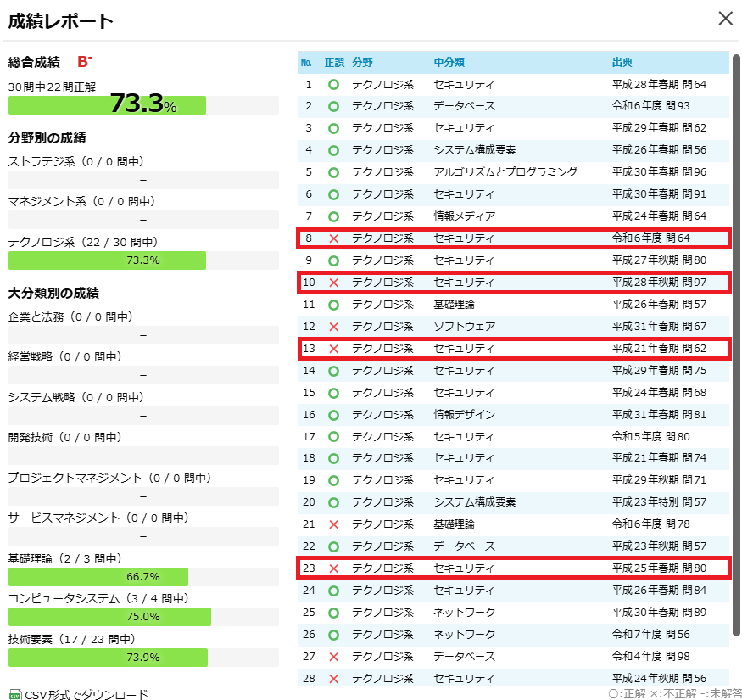This screenshot has width=742, height=700.
Task: Click the correct mark next to question 26
Action: pos(335,634)
